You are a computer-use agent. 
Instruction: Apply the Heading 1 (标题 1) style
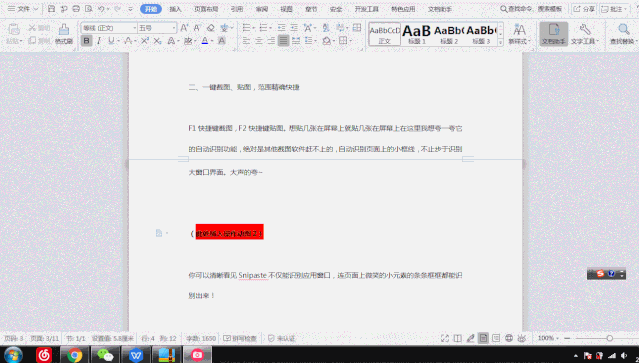[416, 34]
